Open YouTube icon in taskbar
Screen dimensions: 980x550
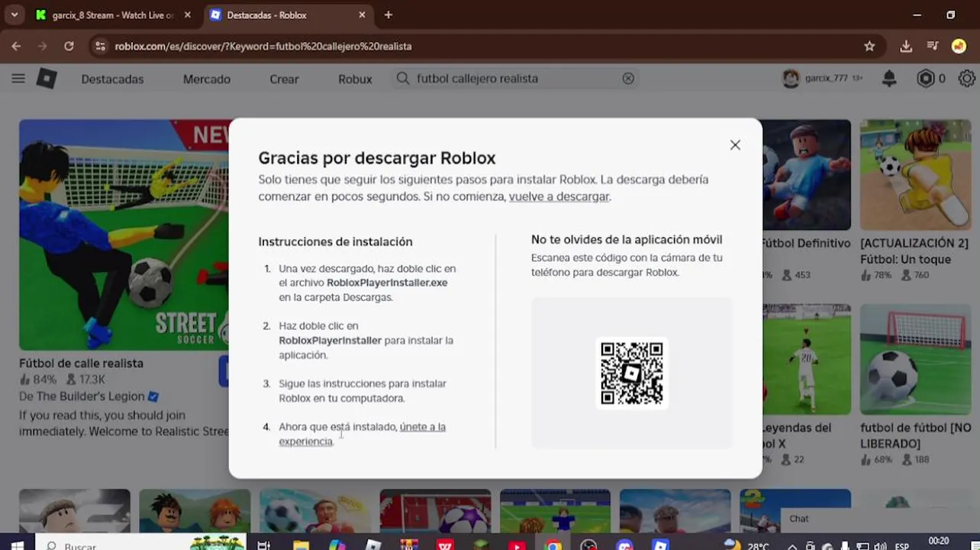click(x=517, y=545)
